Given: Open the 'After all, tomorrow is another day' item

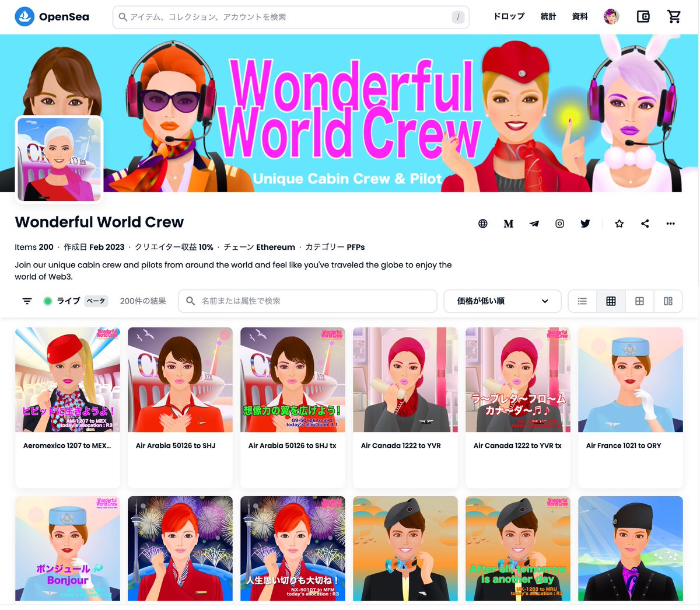Looking at the screenshot, I should (518, 549).
